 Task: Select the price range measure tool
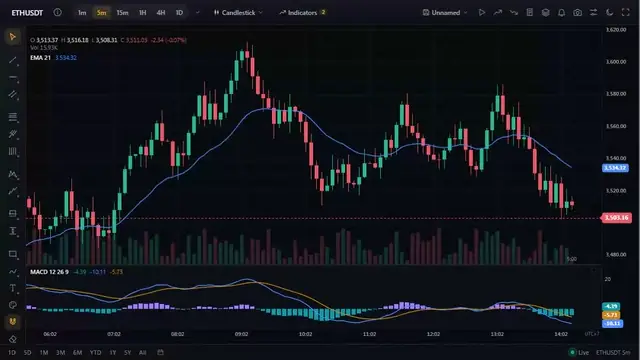click(x=13, y=231)
